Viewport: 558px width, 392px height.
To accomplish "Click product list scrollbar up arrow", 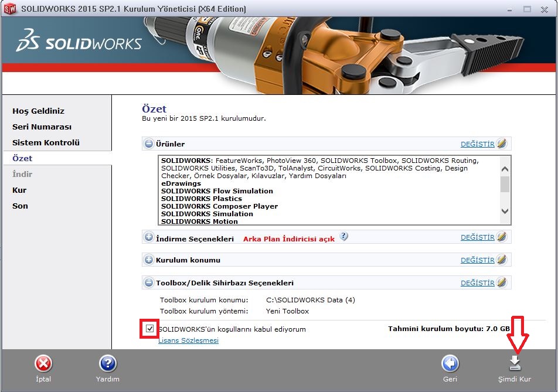I will click(505, 169).
